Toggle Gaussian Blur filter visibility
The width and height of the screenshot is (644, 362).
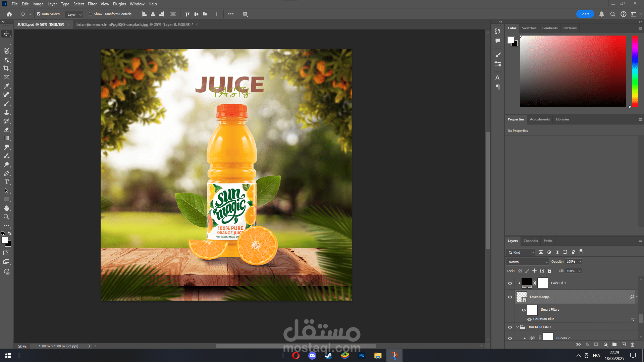tap(529, 319)
